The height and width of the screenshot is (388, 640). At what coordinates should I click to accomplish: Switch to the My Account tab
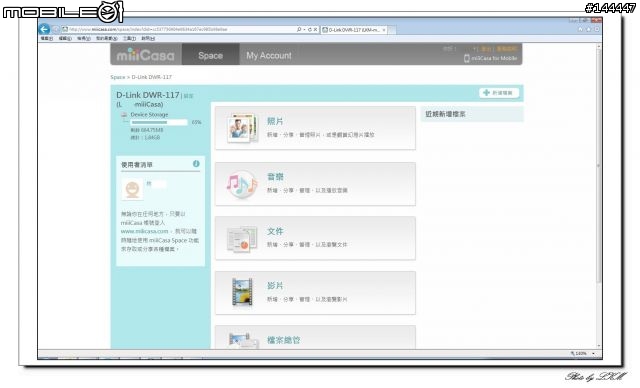[x=269, y=55]
